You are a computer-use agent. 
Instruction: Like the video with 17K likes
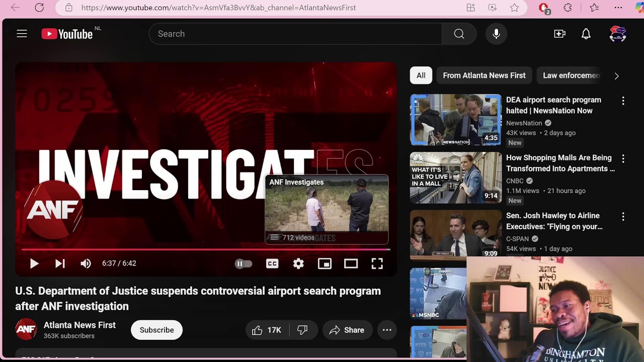click(x=268, y=330)
